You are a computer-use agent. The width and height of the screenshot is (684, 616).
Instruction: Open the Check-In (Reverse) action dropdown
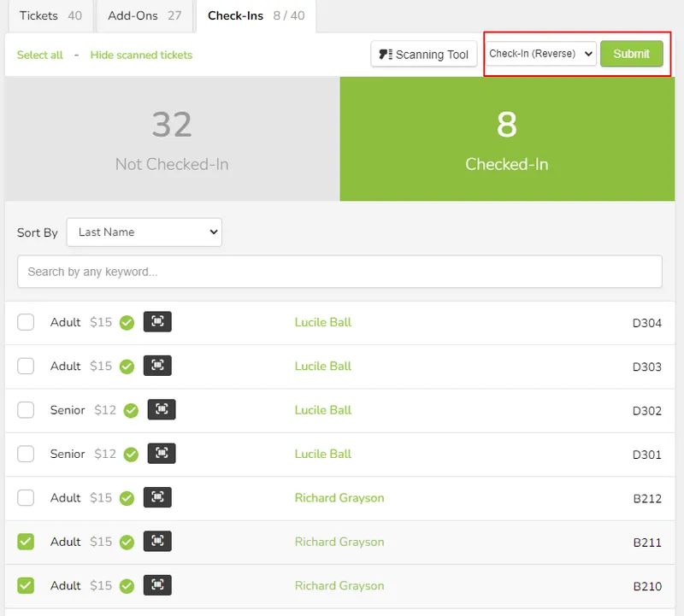[540, 54]
